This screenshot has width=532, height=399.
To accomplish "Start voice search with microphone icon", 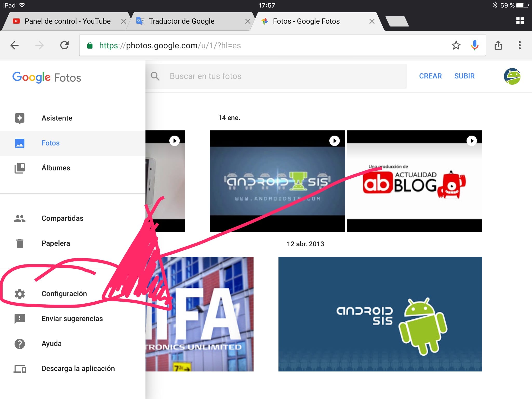I will (475, 45).
